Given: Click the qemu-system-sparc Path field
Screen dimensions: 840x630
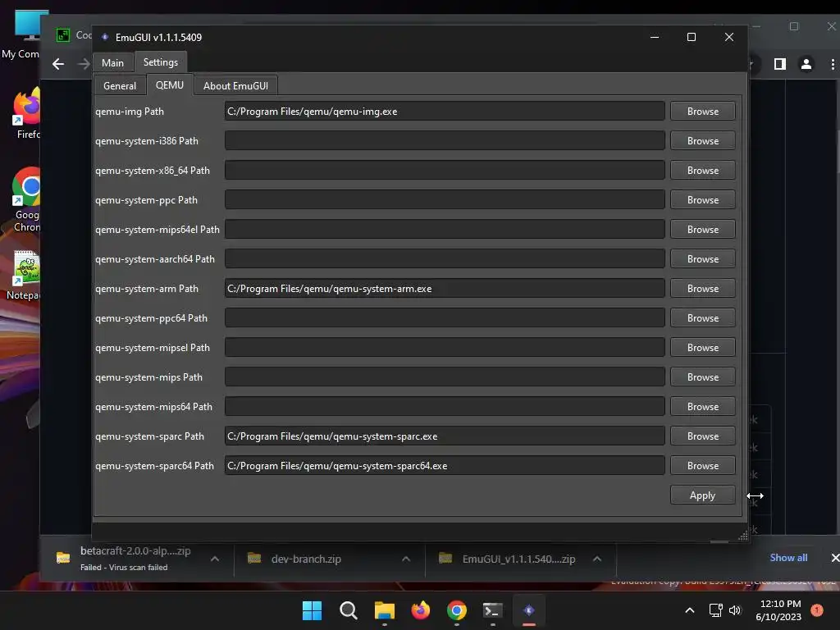Looking at the screenshot, I should coord(445,436).
